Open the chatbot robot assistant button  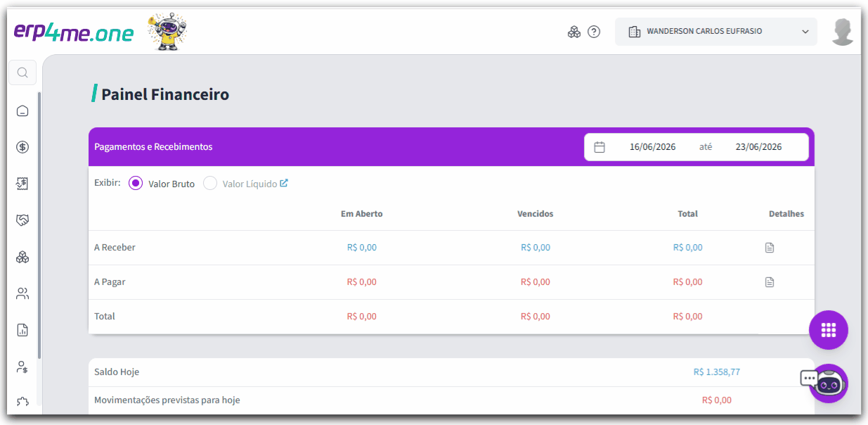pos(829,383)
